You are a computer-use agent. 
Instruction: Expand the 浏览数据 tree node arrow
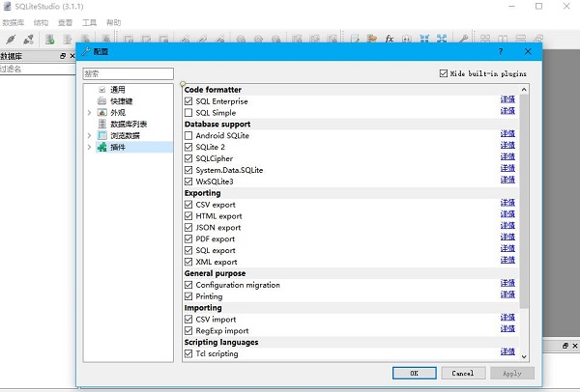pos(89,136)
